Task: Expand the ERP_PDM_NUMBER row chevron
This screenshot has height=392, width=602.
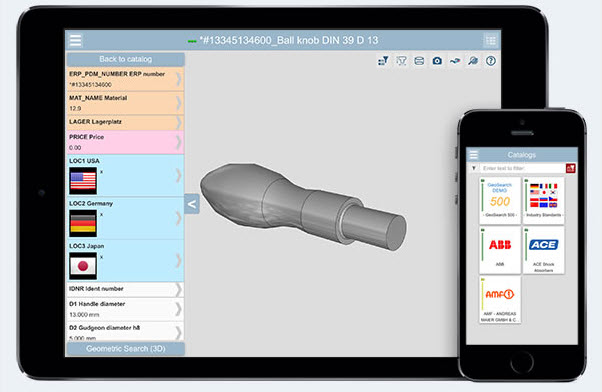Action: pos(179,79)
